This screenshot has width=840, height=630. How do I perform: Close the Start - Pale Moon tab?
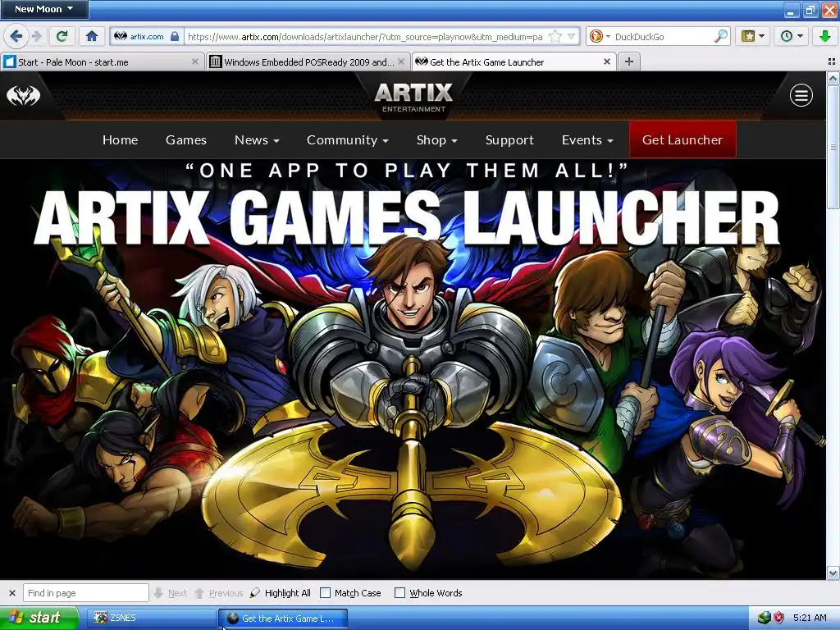coord(195,62)
